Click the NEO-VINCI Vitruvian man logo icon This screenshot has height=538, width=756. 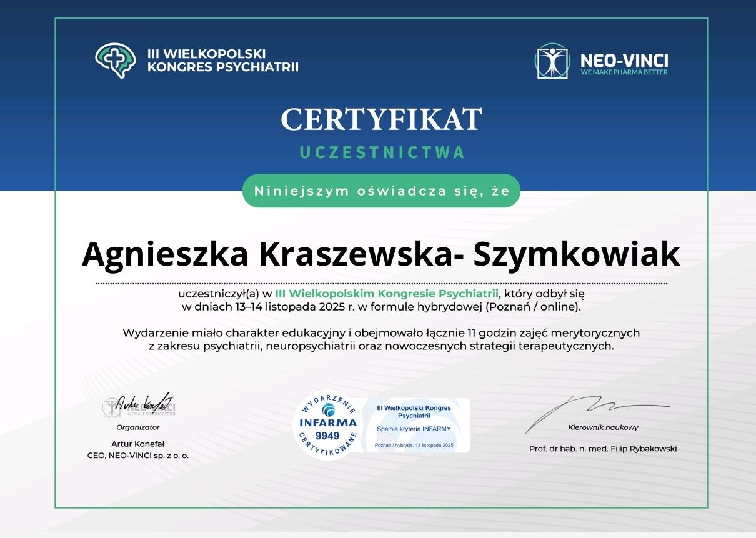tap(552, 61)
